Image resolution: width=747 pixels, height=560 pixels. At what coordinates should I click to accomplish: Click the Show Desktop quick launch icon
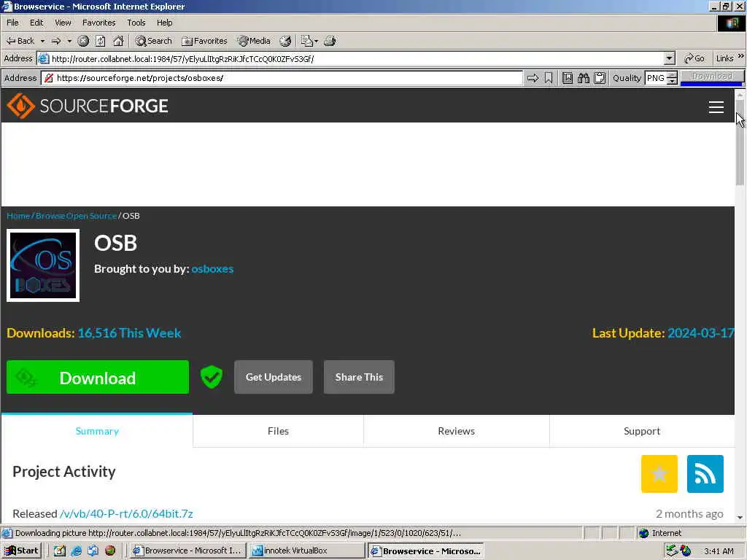point(60,551)
